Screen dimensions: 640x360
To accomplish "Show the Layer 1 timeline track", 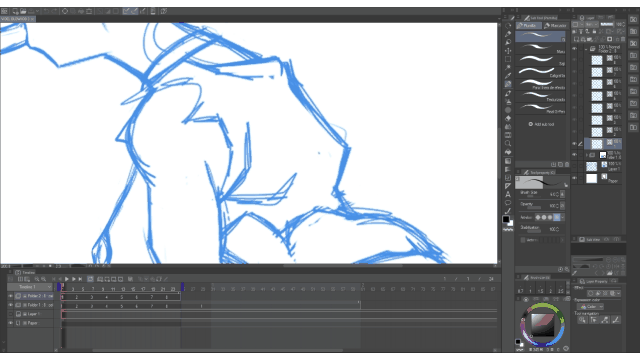I will pos(11,314).
